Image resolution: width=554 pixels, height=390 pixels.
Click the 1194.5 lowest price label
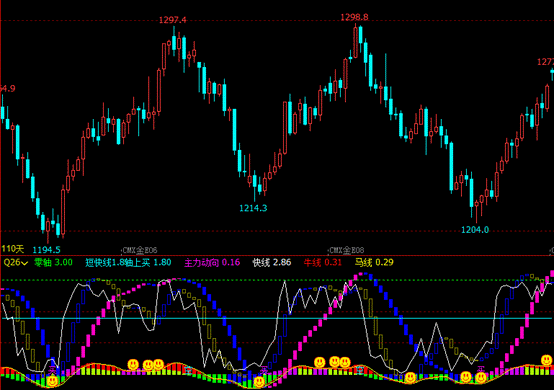pos(46,250)
